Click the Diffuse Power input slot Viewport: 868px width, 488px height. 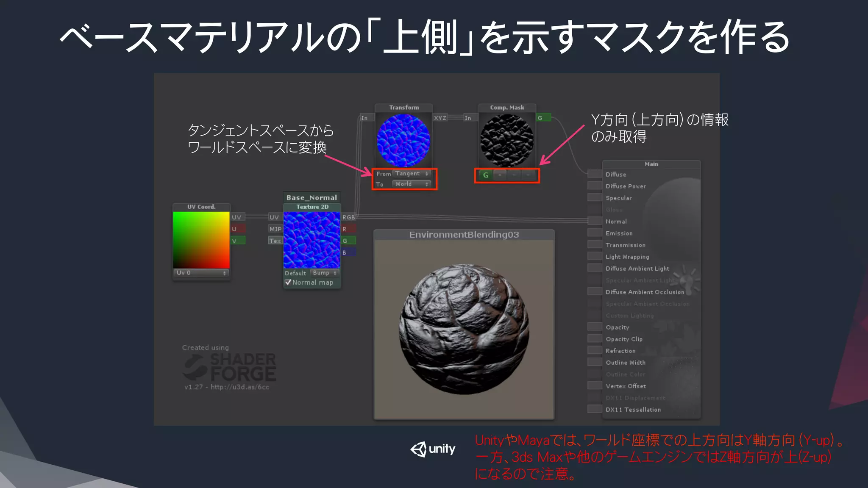(x=595, y=186)
